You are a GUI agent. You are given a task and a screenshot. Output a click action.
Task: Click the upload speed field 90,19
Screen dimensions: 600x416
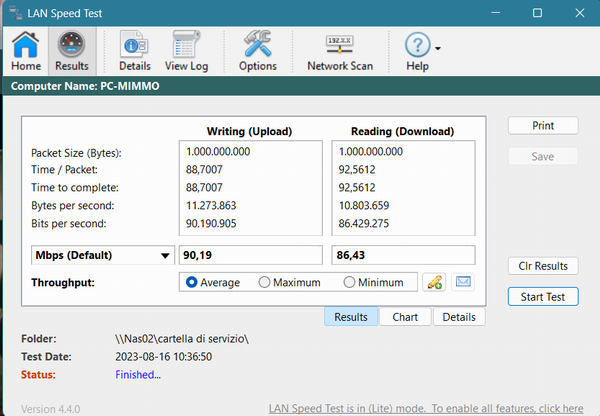(251, 255)
